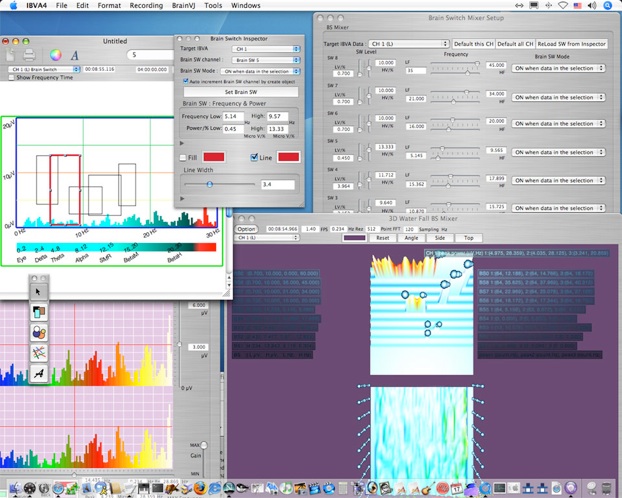Click the Frequency Low input field
Image resolution: width=622 pixels, height=498 pixels.
pos(233,117)
